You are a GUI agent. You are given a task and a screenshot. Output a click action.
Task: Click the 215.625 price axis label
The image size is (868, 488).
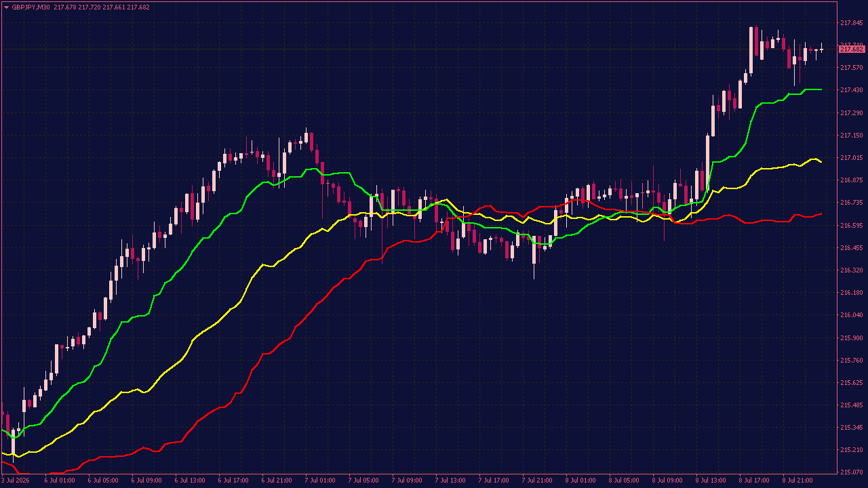[x=851, y=383]
